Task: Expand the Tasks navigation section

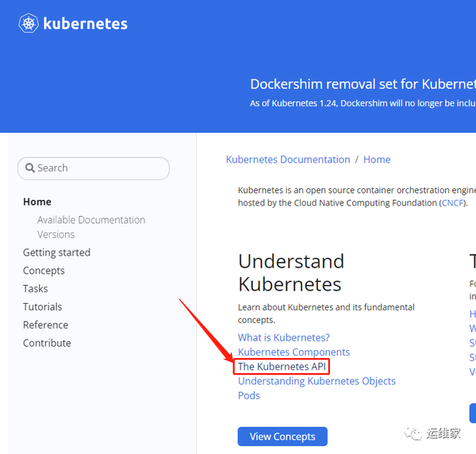Action: [36, 288]
